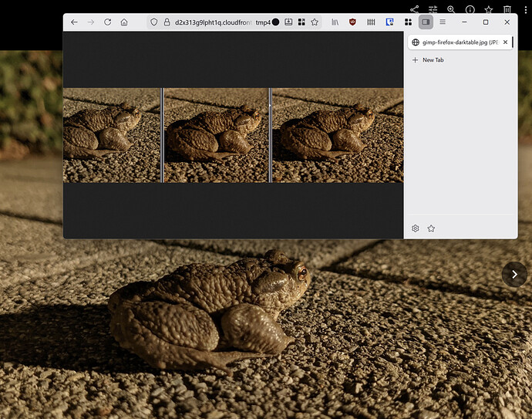The image size is (532, 419).
Task: Click the red uBlock shield extension icon
Action: pos(352,22)
